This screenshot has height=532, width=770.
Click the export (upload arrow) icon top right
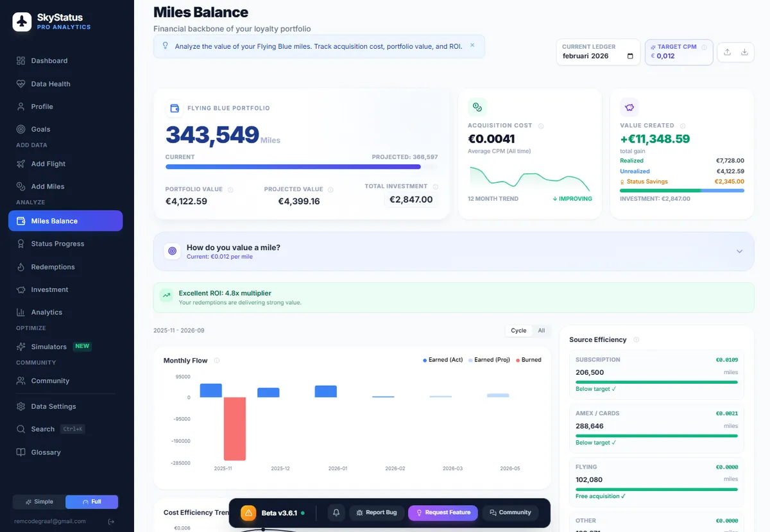pyautogui.click(x=726, y=52)
